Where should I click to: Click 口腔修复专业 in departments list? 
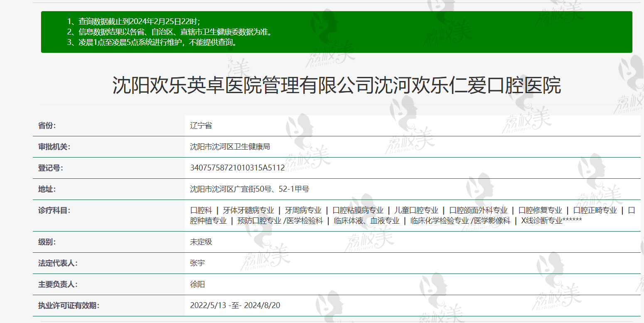click(541, 210)
